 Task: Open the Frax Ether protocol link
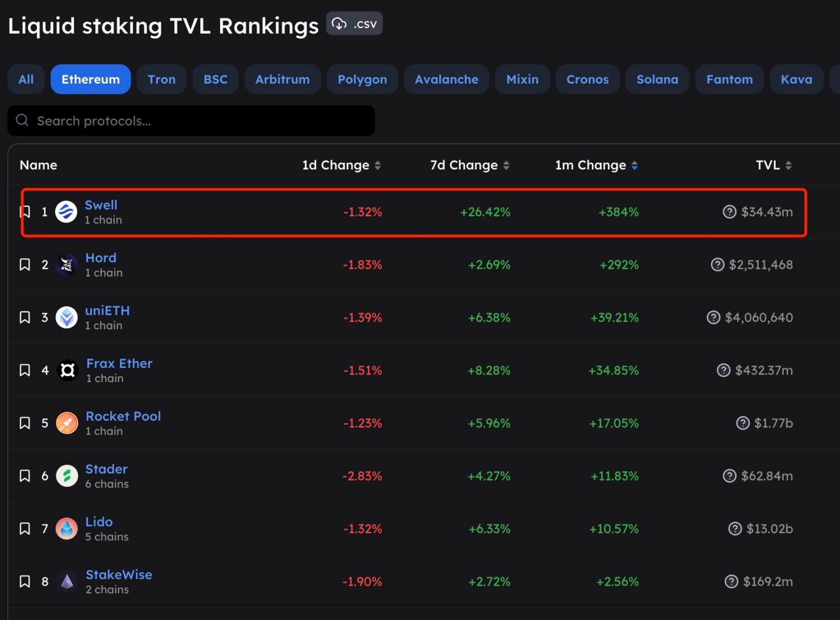[119, 363]
